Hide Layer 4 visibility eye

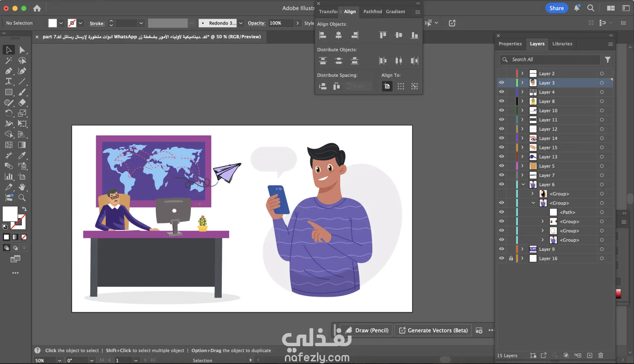pyautogui.click(x=502, y=92)
